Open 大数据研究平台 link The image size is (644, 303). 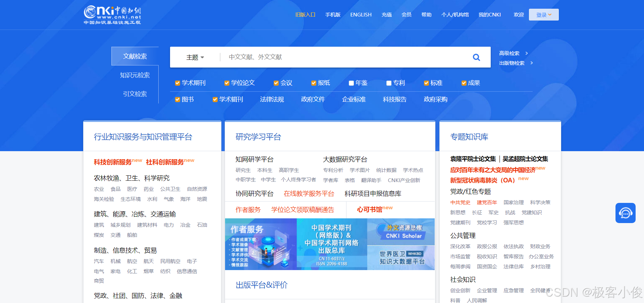coord(345,159)
